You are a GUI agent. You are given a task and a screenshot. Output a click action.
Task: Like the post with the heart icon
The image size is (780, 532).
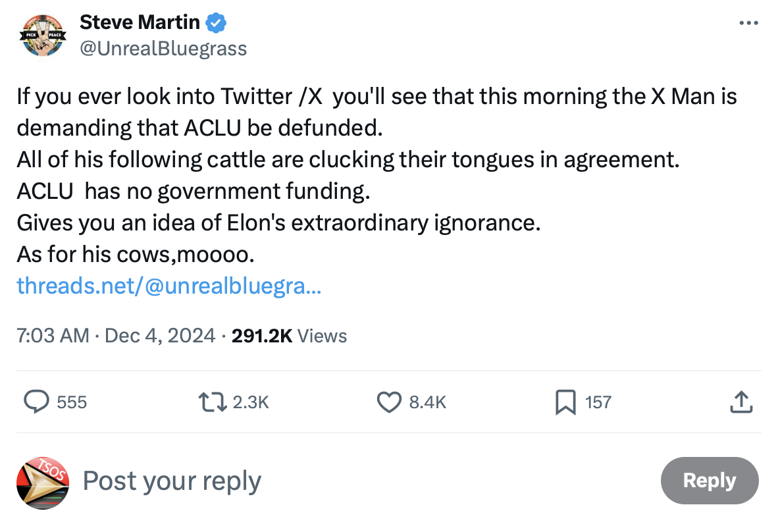coord(389,402)
